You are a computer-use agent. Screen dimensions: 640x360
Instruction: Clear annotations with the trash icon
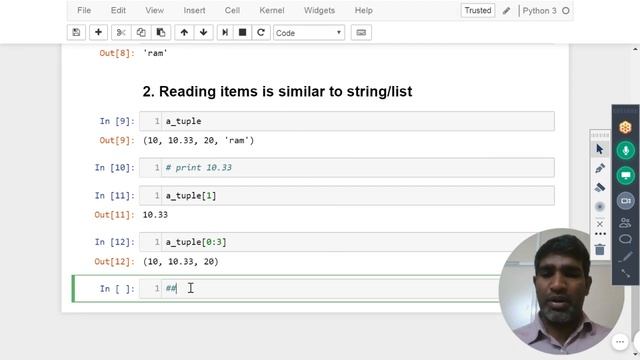[x=600, y=249]
